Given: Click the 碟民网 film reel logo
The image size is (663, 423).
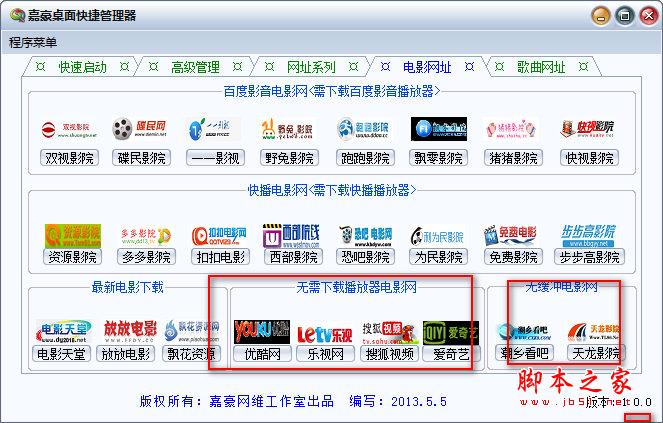Looking at the screenshot, I should (x=140, y=129).
